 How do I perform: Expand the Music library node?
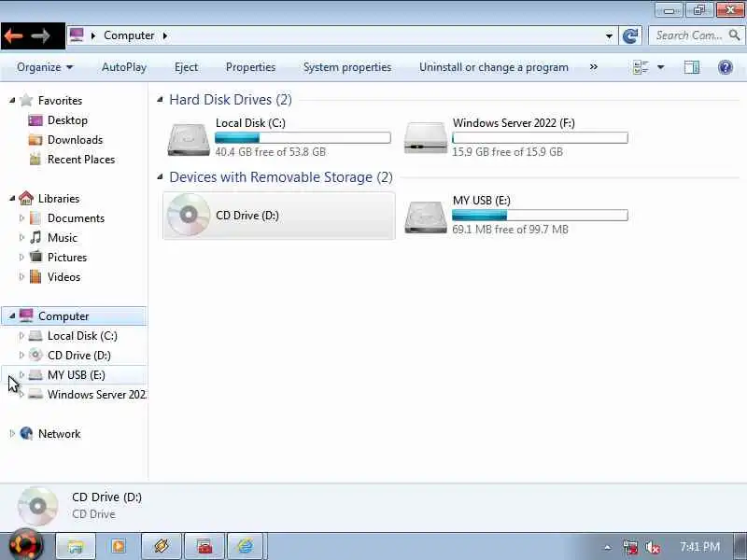(21, 238)
